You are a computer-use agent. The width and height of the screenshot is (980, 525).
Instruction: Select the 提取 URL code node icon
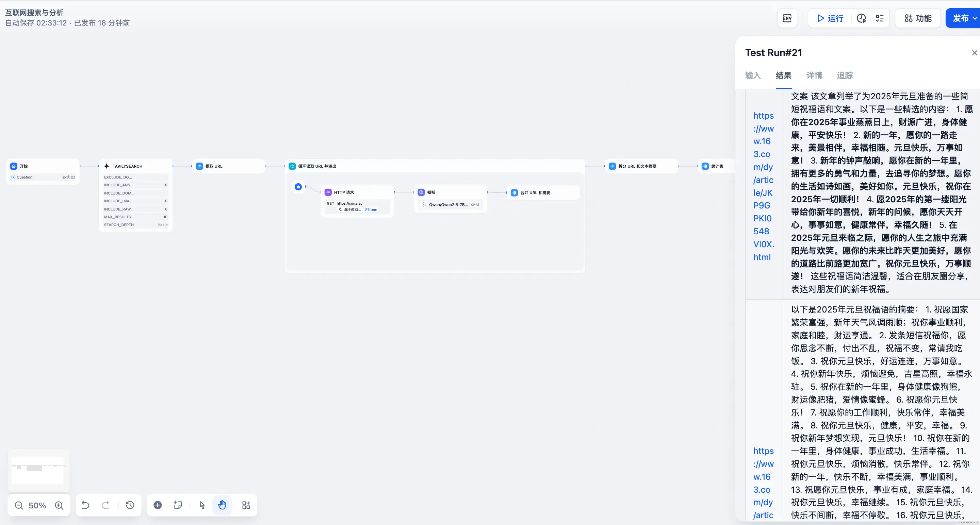click(x=199, y=166)
